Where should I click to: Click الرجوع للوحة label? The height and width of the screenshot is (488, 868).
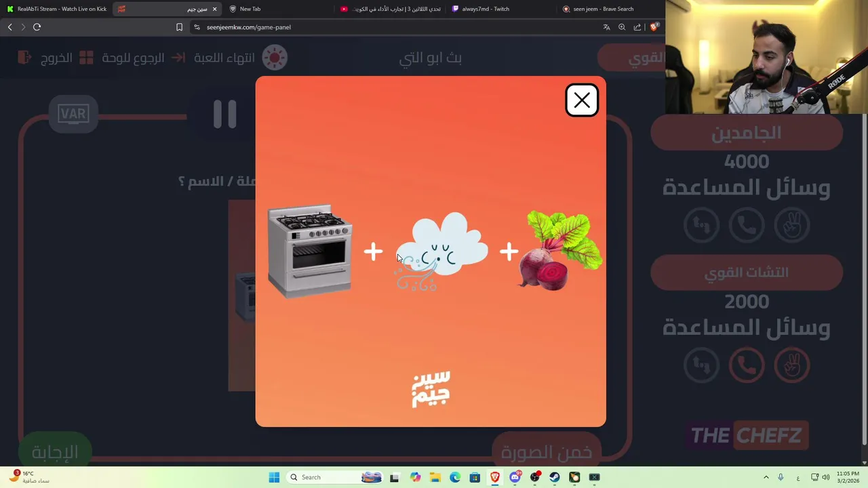pos(133,58)
